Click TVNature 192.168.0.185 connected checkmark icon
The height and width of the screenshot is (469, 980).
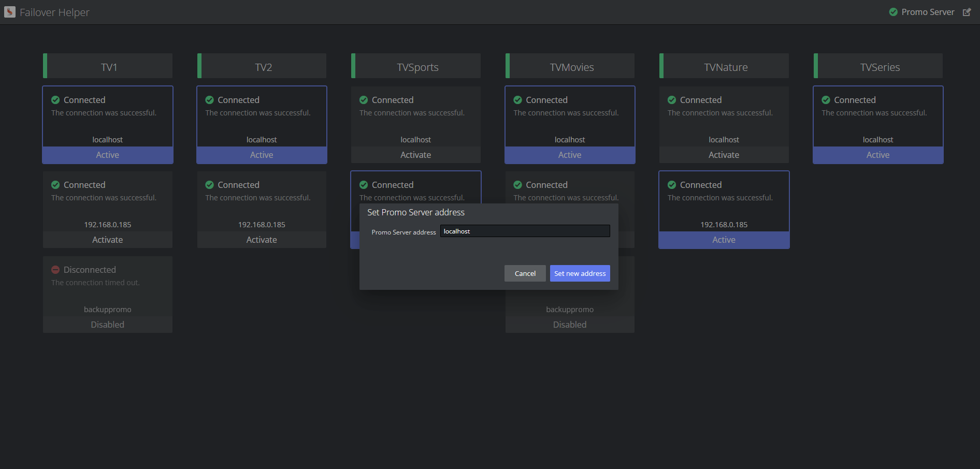tap(672, 185)
